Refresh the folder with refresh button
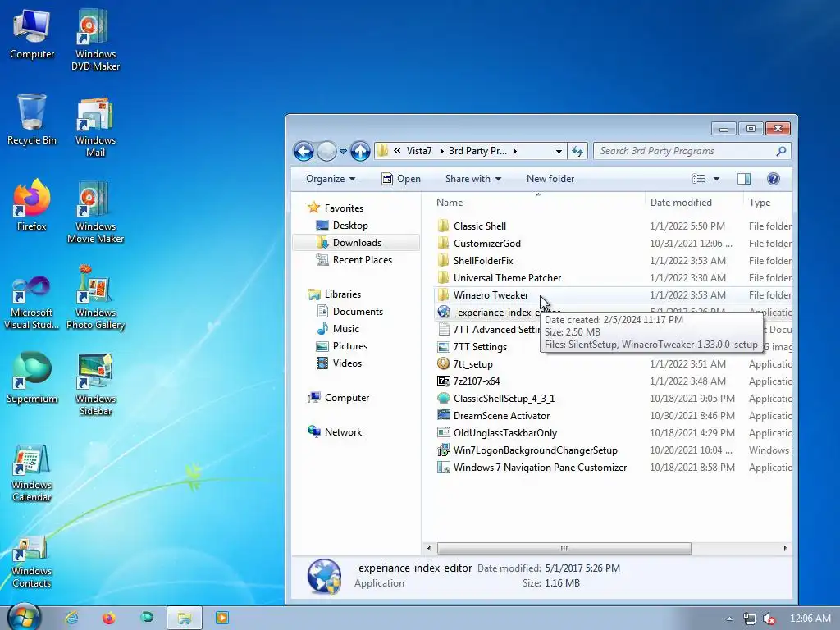The width and height of the screenshot is (840, 630). [x=577, y=151]
